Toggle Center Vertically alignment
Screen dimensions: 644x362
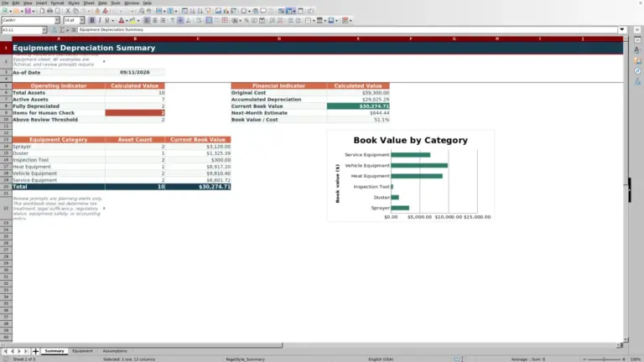tap(180, 20)
